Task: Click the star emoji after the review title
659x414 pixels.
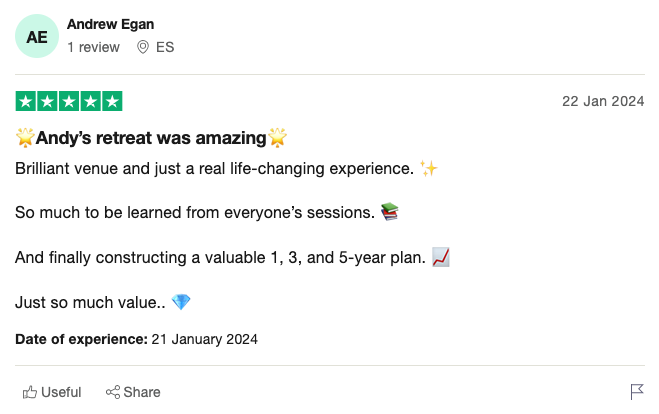Action: click(x=278, y=137)
